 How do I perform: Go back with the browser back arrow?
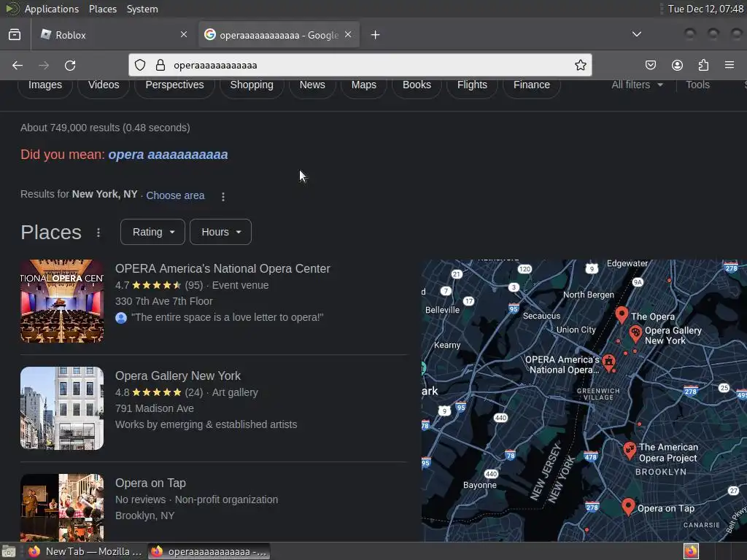pyautogui.click(x=18, y=65)
